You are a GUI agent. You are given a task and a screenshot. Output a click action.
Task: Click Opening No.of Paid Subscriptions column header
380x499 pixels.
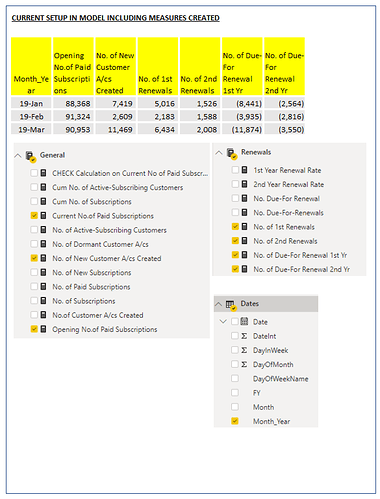click(73, 66)
